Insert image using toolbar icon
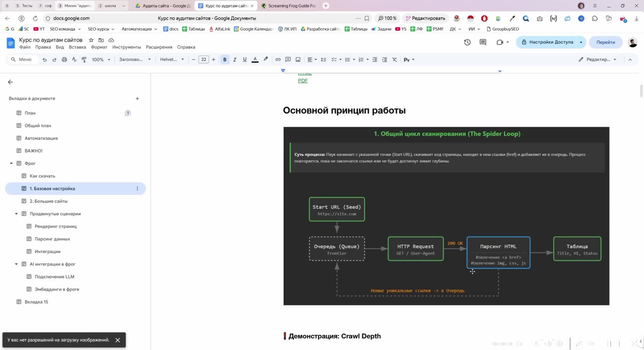Viewport: 644px width, 350px height. (298, 59)
